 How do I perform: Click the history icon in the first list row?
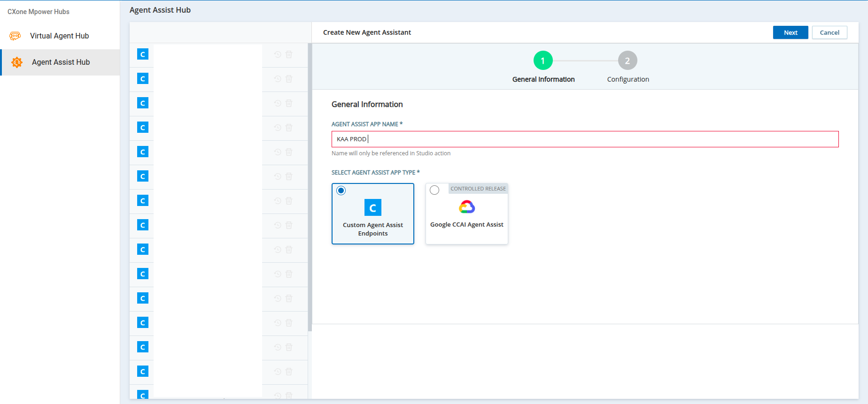278,54
